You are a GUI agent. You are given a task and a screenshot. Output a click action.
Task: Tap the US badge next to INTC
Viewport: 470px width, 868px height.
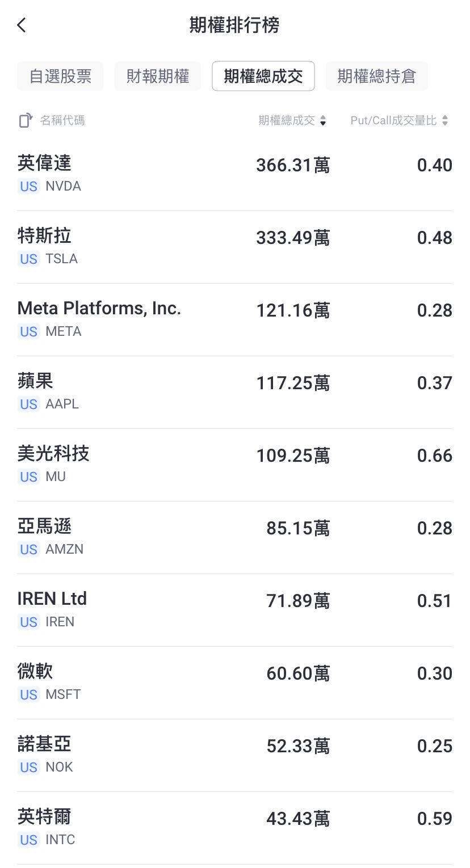tap(28, 840)
